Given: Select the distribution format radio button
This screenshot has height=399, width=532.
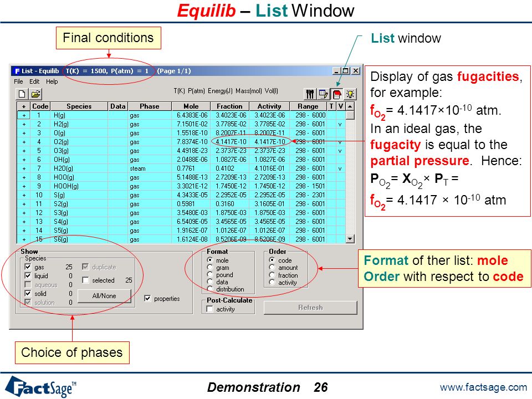Looking at the screenshot, I should 210,289.
